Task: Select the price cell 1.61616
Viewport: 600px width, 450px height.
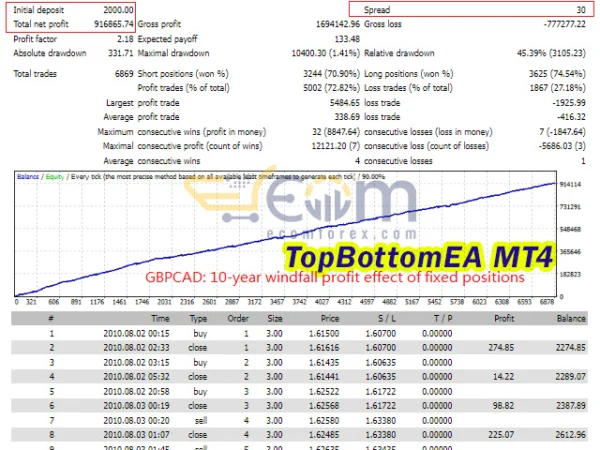Action: (324, 347)
